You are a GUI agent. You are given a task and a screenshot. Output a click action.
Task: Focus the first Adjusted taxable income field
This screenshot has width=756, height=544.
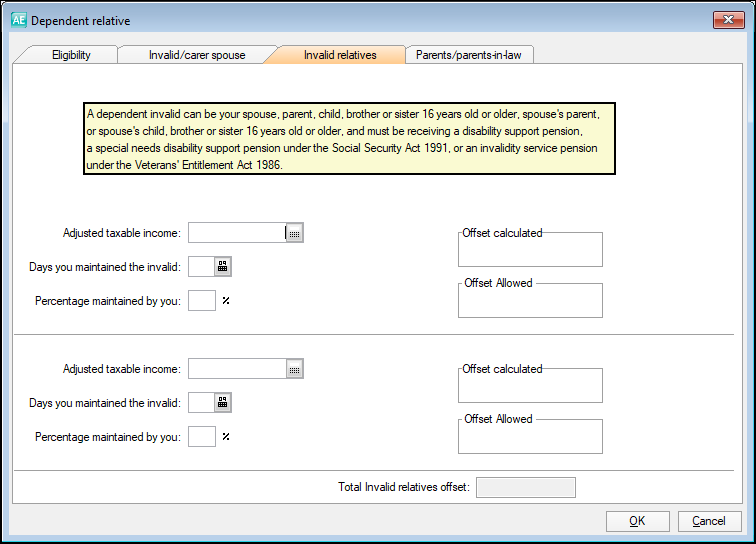[x=237, y=233]
